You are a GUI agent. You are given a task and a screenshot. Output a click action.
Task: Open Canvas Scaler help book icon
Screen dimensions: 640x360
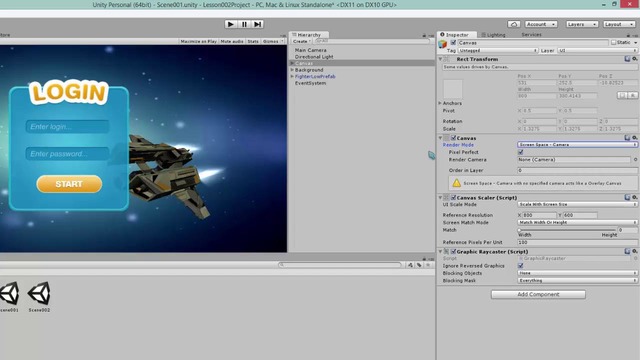(627, 198)
